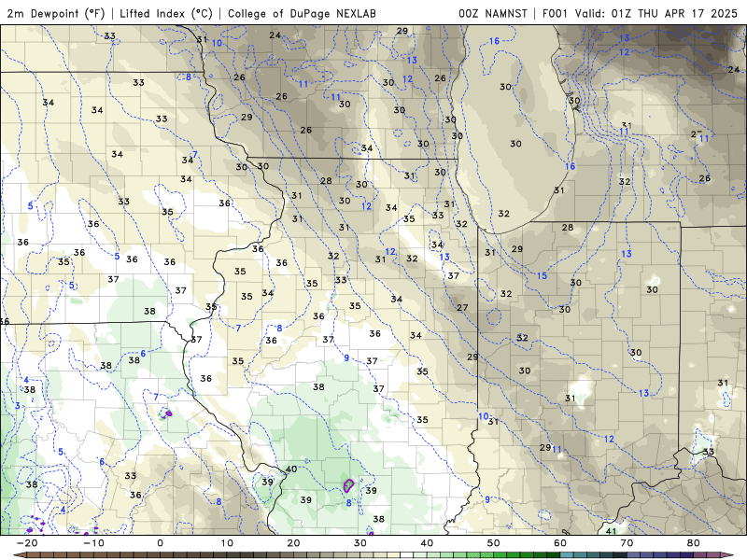
Task: Click the 70 label on the color scale
Action: [627, 543]
